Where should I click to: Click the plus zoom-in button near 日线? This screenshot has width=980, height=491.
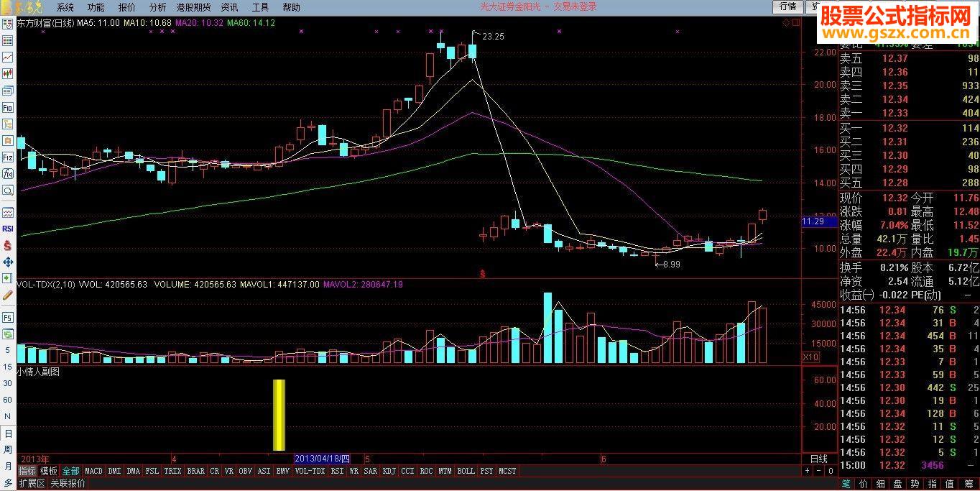click(807, 471)
